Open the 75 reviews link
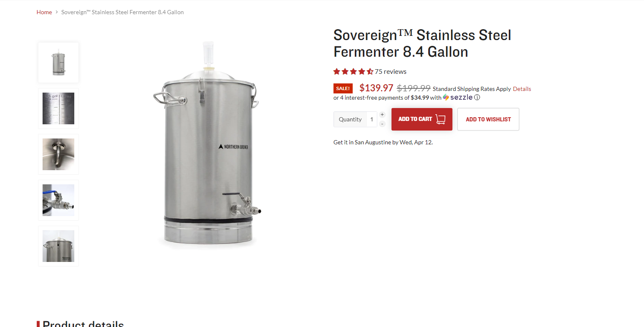This screenshot has width=644, height=327. coord(391,71)
